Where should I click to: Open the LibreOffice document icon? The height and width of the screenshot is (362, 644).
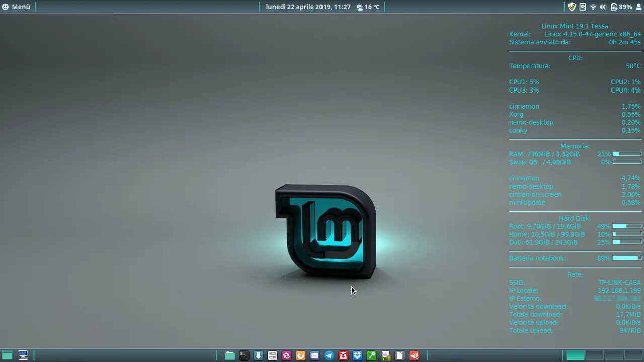click(400, 355)
